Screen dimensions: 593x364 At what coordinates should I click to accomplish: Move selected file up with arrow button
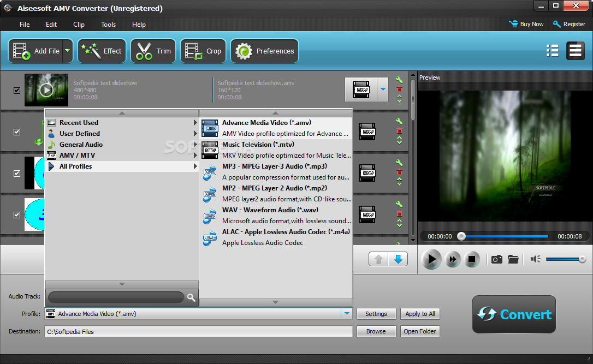point(378,259)
